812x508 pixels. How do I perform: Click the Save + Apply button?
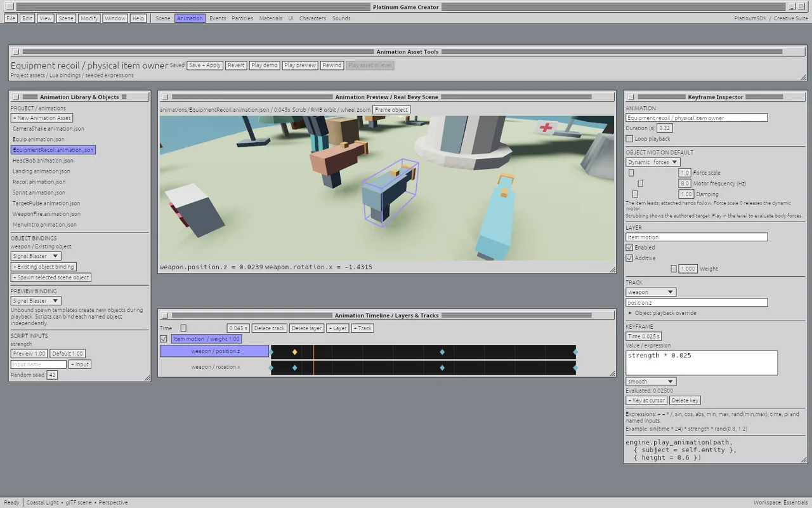tap(205, 65)
